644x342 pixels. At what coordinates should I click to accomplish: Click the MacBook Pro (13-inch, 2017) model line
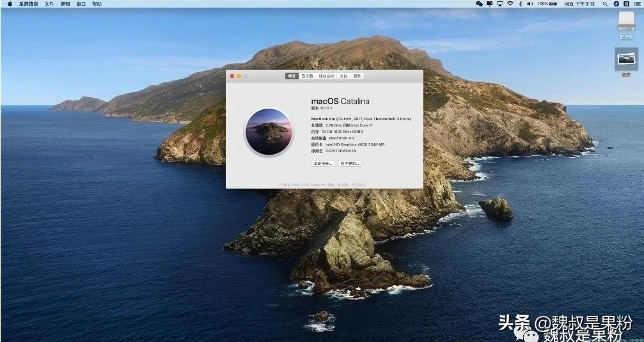(361, 119)
